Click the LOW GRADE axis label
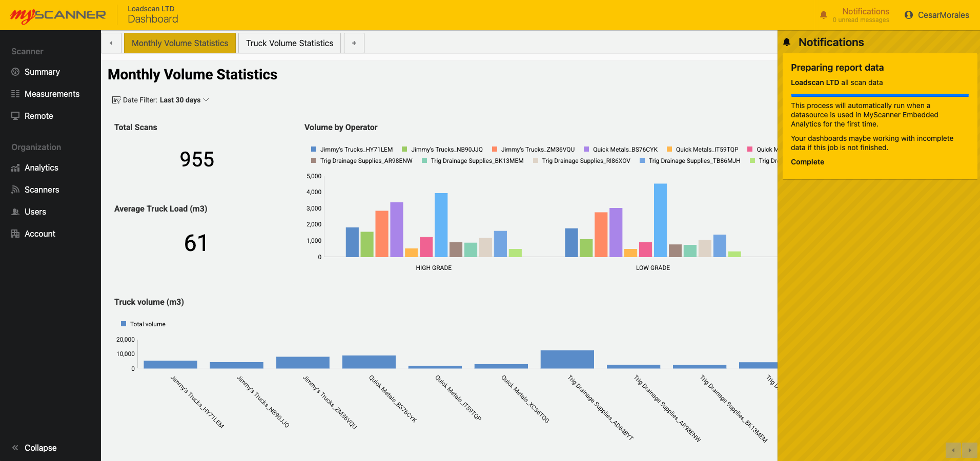 653,268
